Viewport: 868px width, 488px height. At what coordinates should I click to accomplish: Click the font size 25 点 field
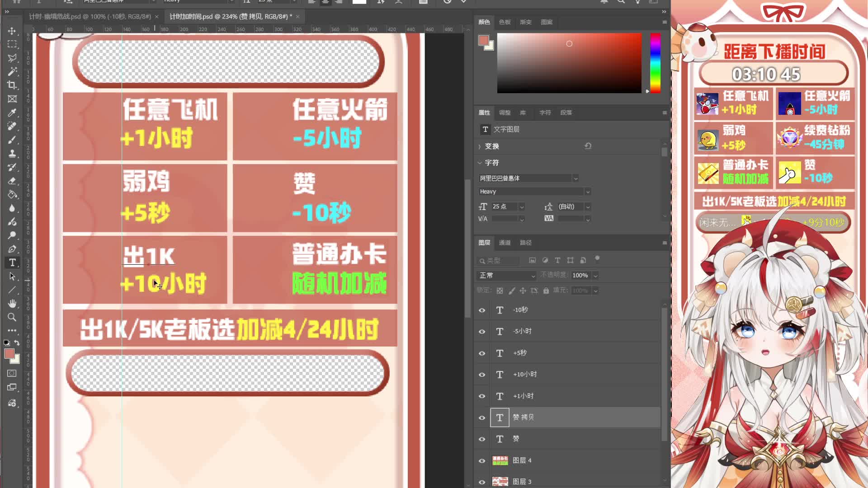[504, 206]
